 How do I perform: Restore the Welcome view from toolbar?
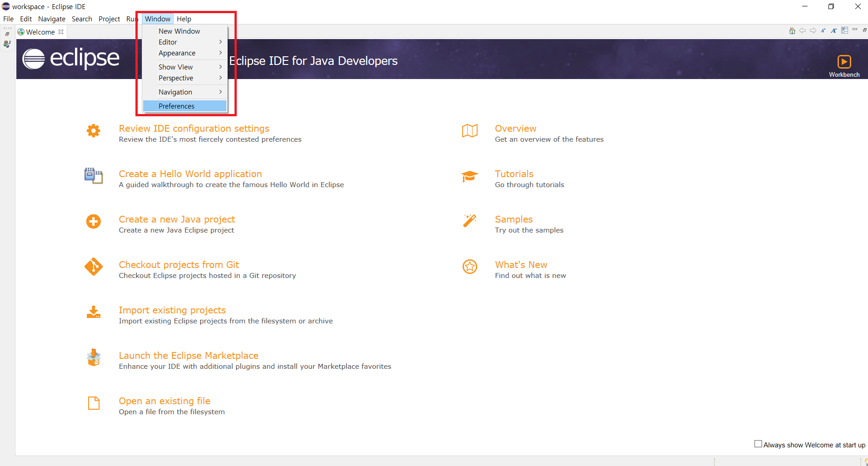tap(864, 30)
